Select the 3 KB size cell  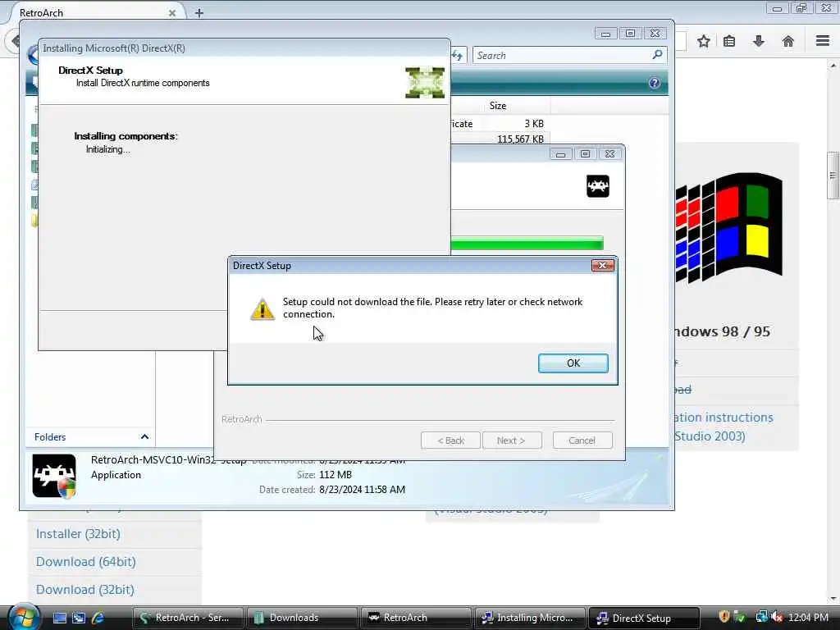tap(533, 124)
